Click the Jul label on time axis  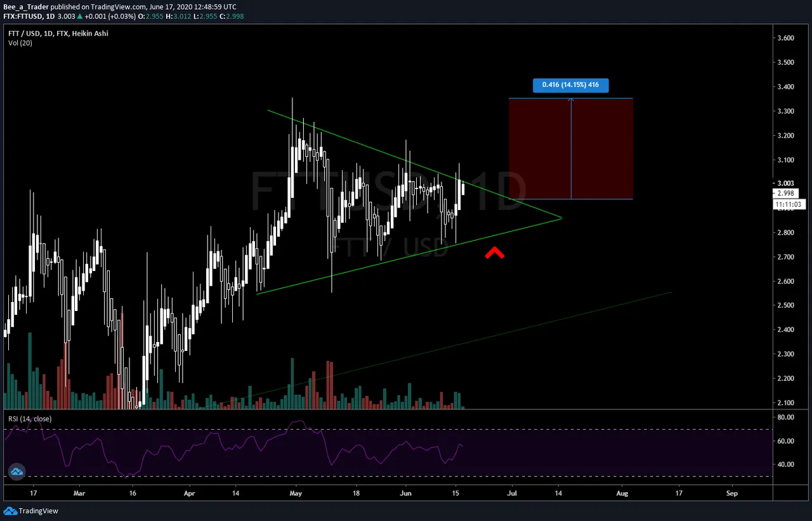point(512,492)
